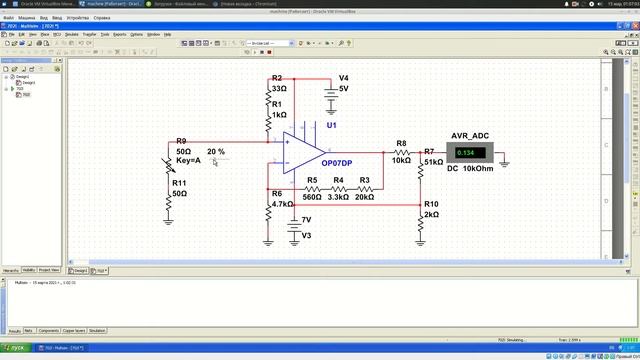Viewport: 640px width, 360px height.
Task: Open the View menu
Action: [x=33, y=35]
